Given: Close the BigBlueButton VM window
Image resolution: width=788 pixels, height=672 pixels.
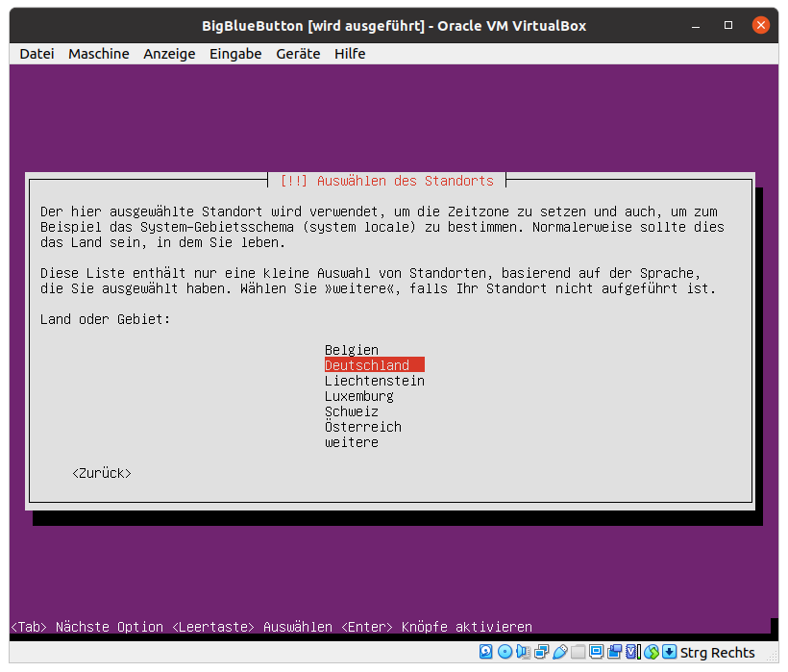Looking at the screenshot, I should point(761,25).
